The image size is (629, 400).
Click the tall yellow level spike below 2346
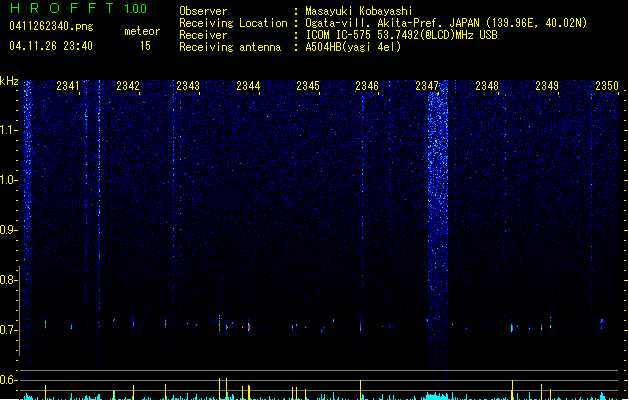pyautogui.click(x=361, y=390)
